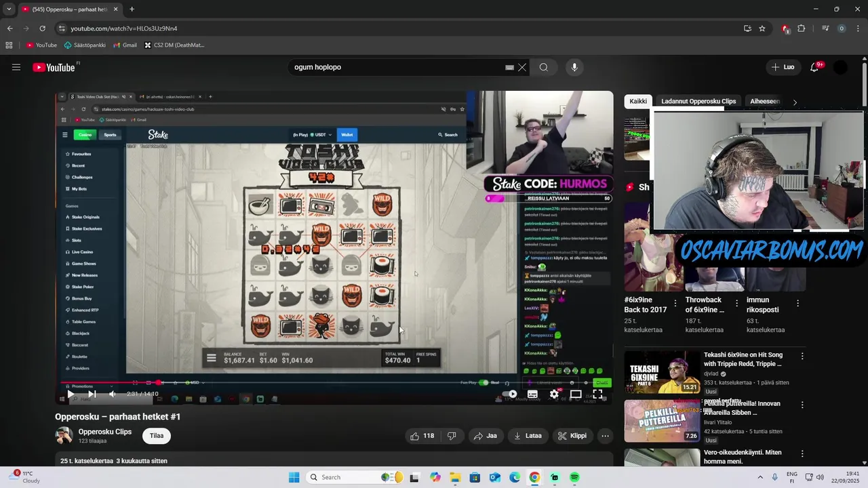Mute the video player volume

point(113,394)
